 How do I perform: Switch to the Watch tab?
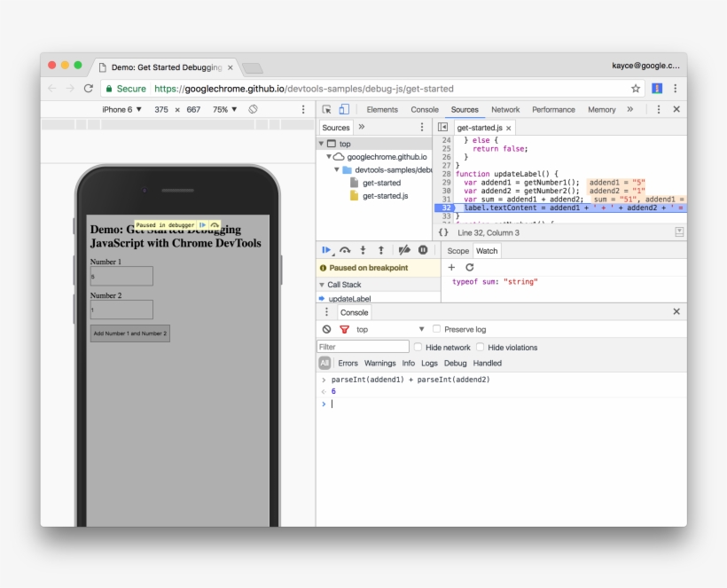(x=487, y=251)
